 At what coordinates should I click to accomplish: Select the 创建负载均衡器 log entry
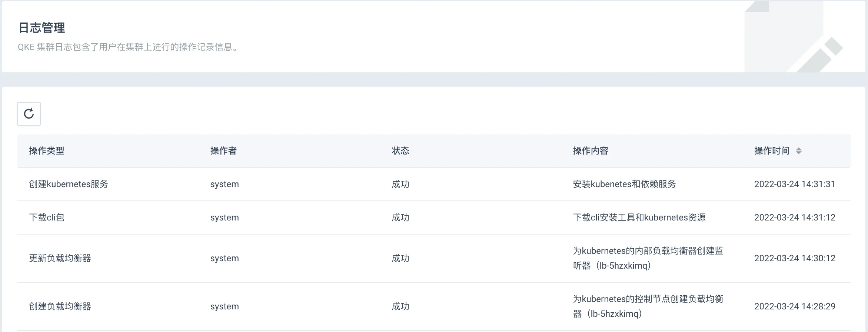60,306
